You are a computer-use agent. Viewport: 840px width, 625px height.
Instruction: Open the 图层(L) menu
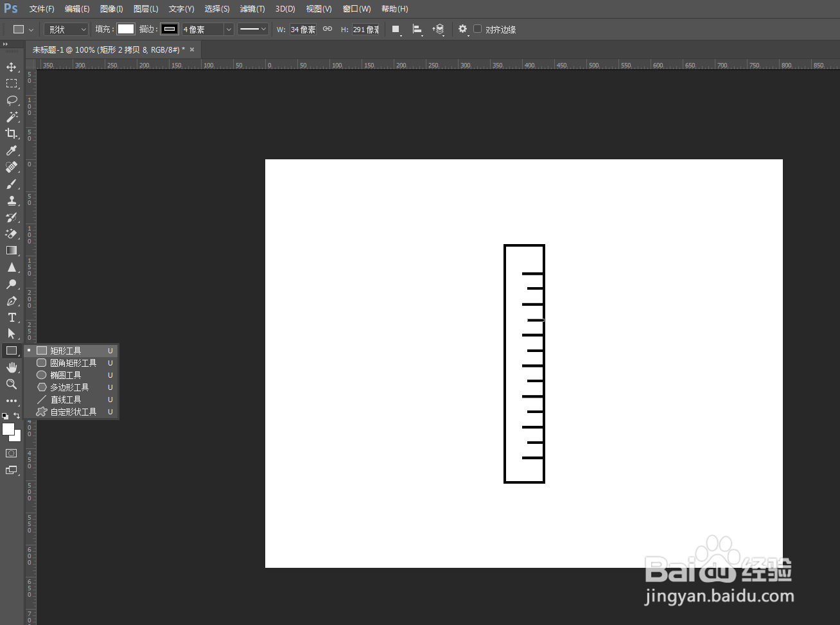(146, 9)
